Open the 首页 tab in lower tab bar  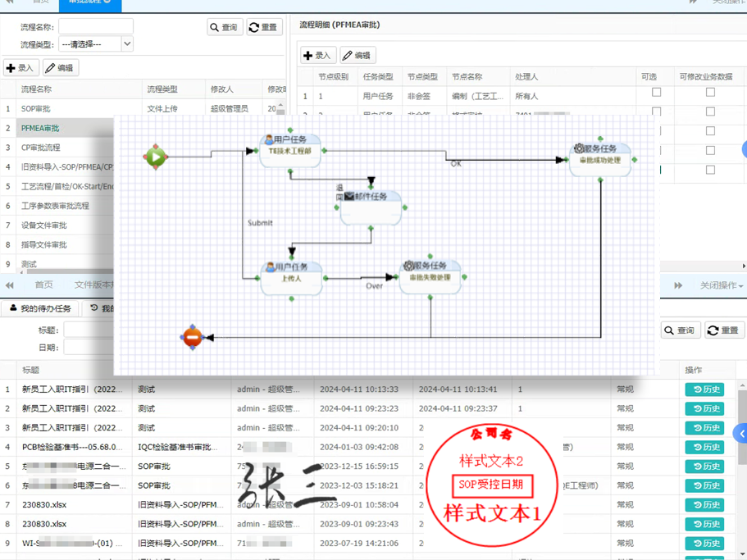[x=43, y=285]
